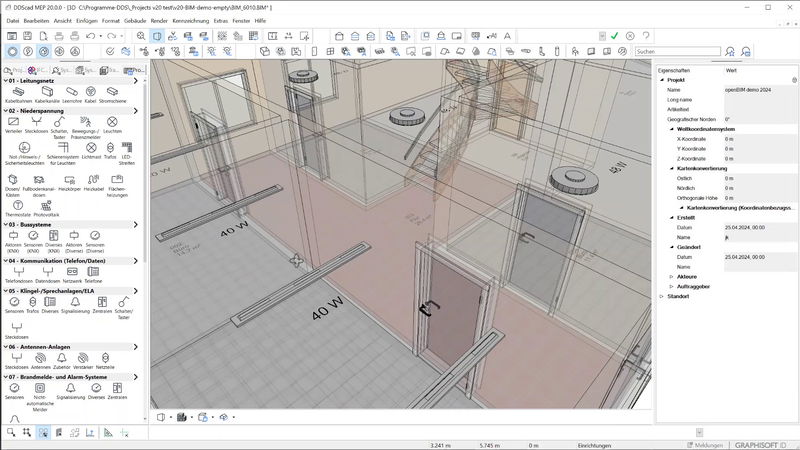Click the zoom magnifier toolbar icon
Viewport: 800px width, 450px height.
pyautogui.click(x=141, y=36)
